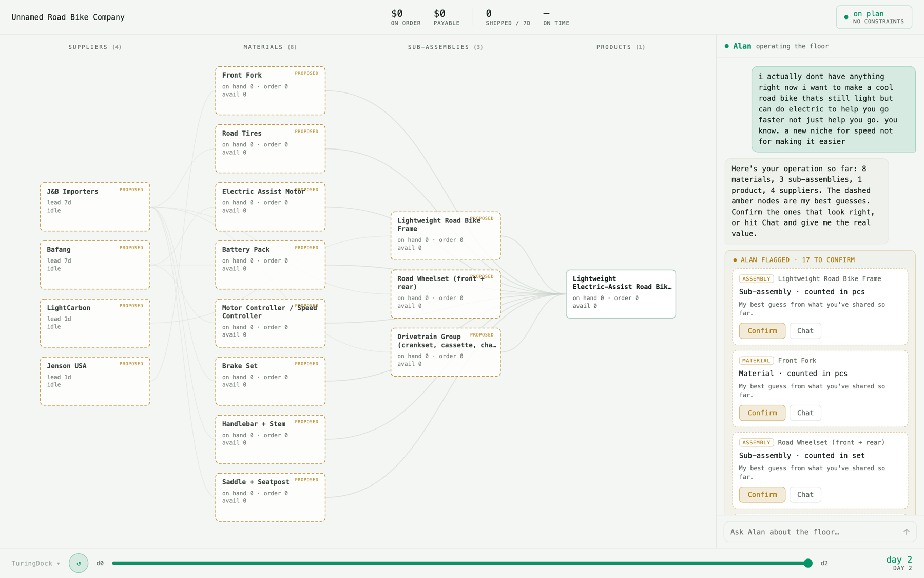Select the Motor Controller node
This screenshot has height=578, width=924.
click(x=270, y=323)
